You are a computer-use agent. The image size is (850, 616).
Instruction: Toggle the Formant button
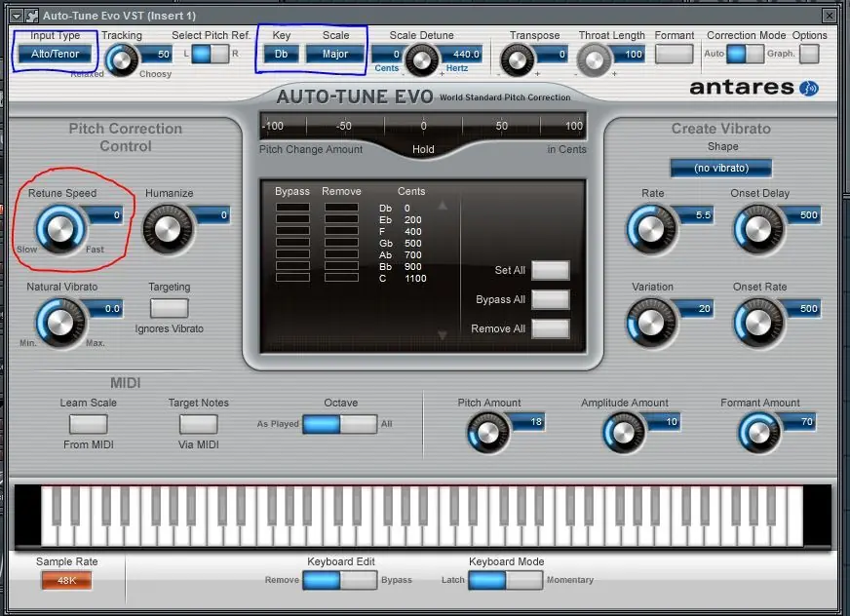[x=674, y=54]
